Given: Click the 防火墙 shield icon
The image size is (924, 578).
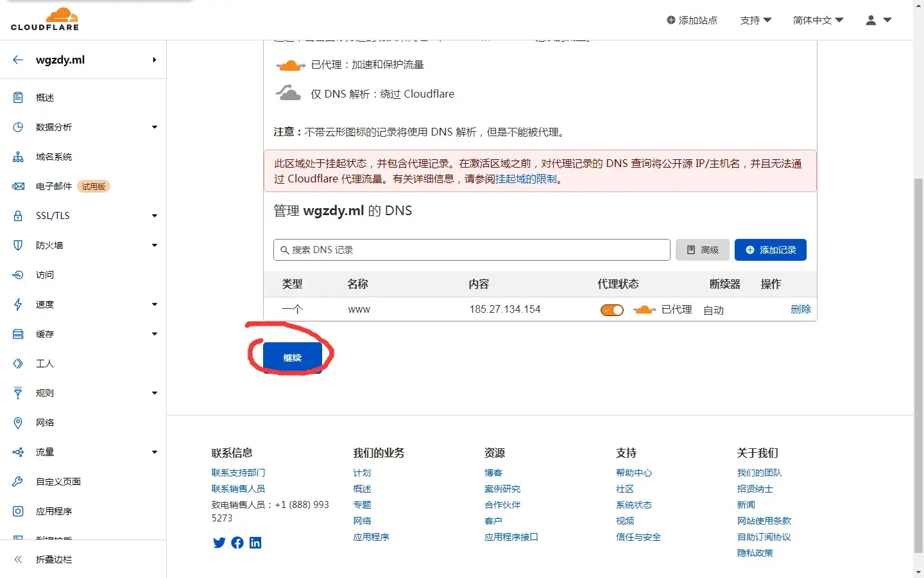Looking at the screenshot, I should [x=18, y=245].
